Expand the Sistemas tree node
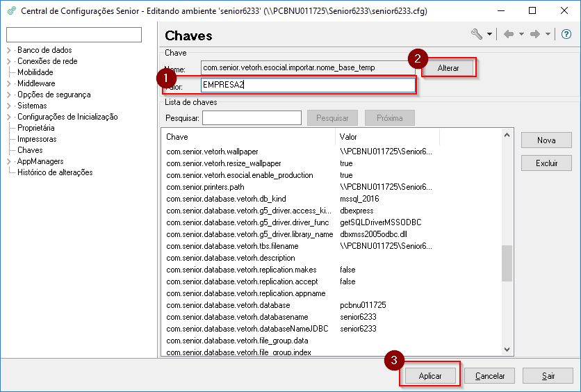581x392 pixels. [9, 106]
